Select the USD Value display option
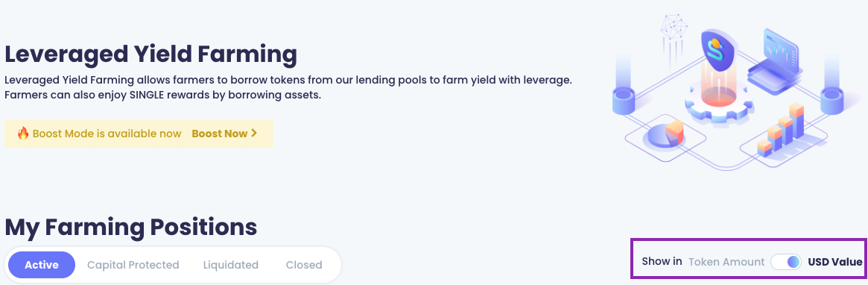Image resolution: width=868 pixels, height=285 pixels. tap(835, 262)
